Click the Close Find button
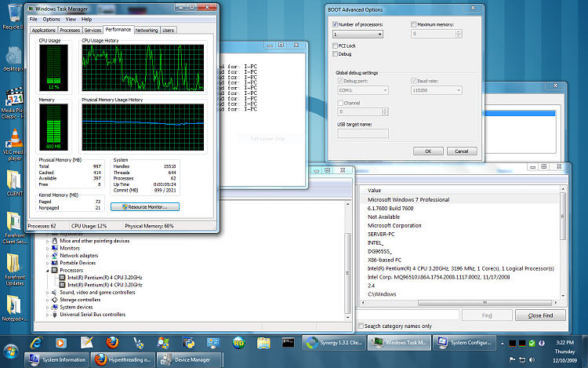588x368 pixels. (540, 315)
